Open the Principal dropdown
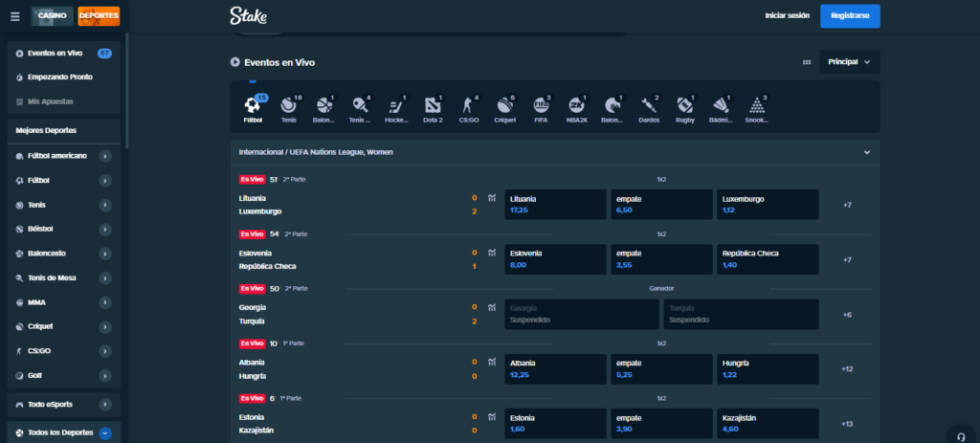 coord(850,62)
